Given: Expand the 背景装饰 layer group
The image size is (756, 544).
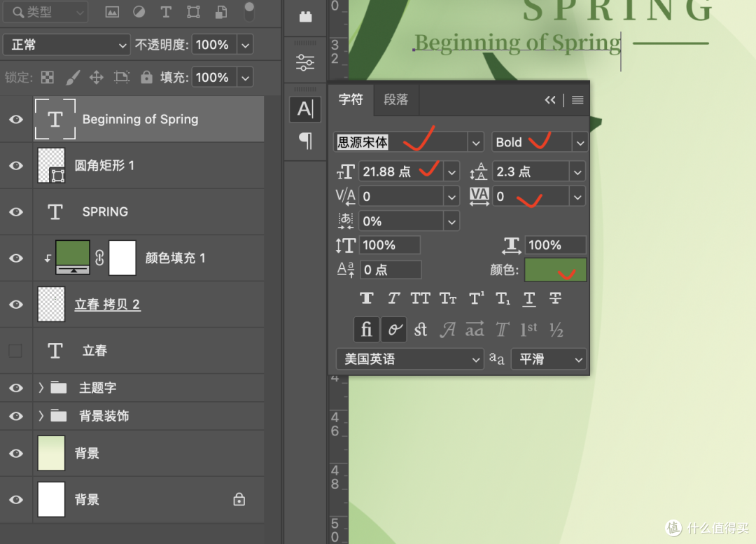Looking at the screenshot, I should [41, 416].
